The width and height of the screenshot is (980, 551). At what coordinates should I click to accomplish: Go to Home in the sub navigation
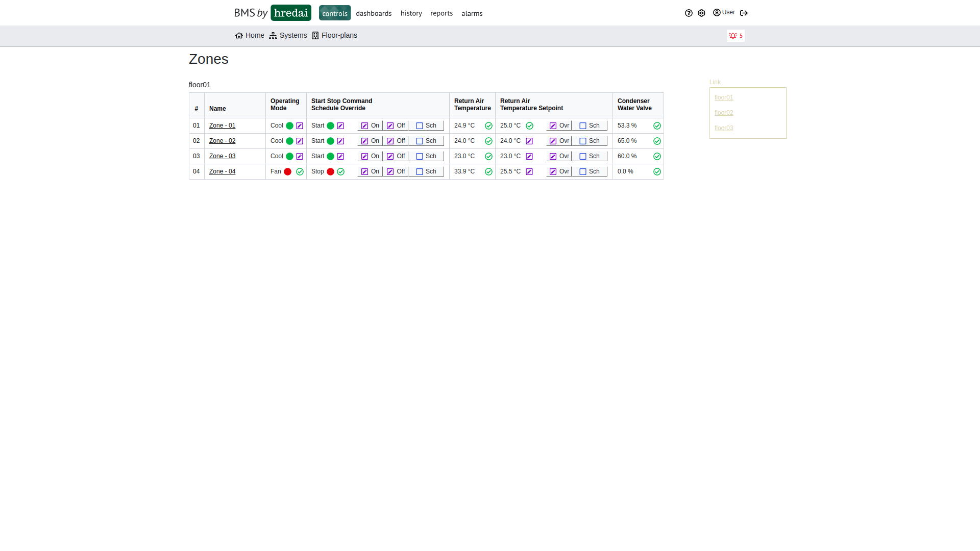(250, 35)
